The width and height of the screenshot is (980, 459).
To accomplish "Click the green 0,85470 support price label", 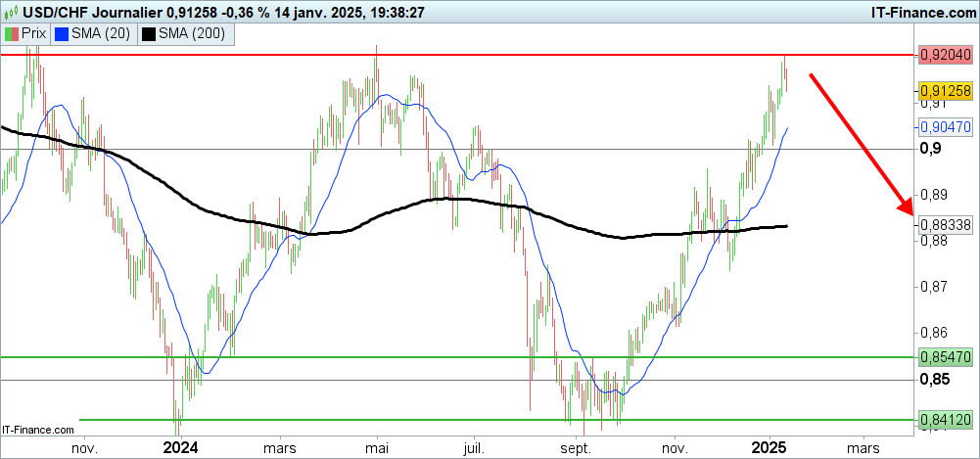I will point(945,357).
